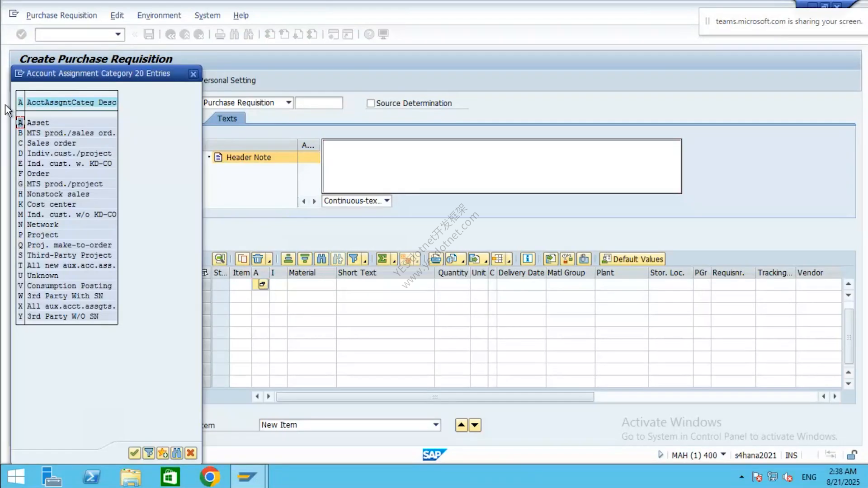This screenshot has width=868, height=488.
Task: Open the personal value list filter icon
Action: coord(149,453)
